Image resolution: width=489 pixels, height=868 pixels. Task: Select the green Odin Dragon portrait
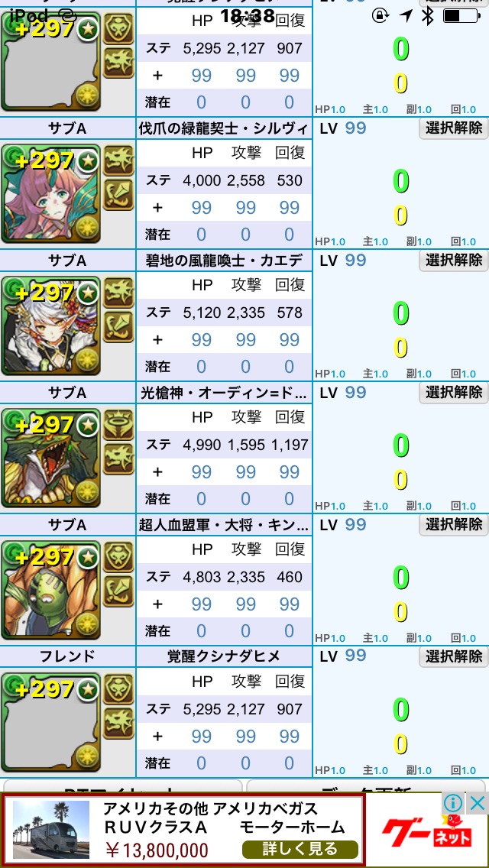51,458
